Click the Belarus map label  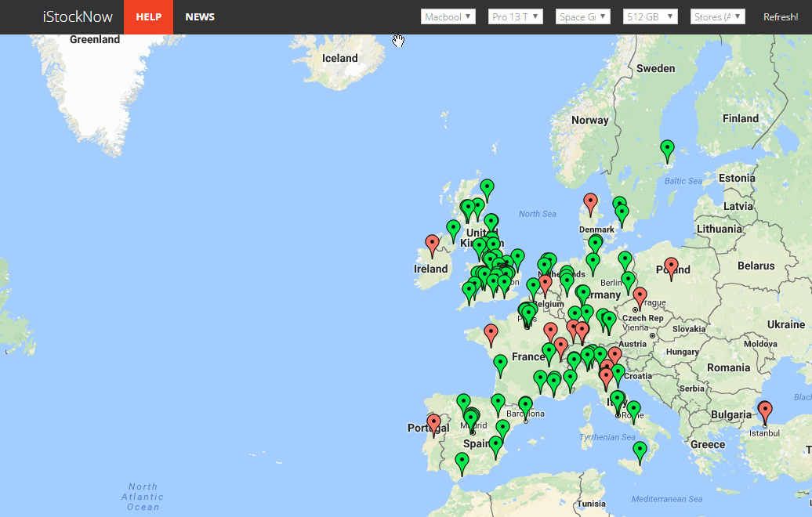click(x=756, y=266)
